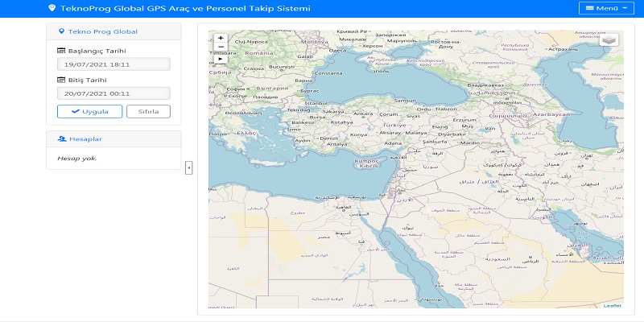Click the pin icon beside Tekno Prog Global
The height and width of the screenshot is (322, 644).
pos(62,31)
